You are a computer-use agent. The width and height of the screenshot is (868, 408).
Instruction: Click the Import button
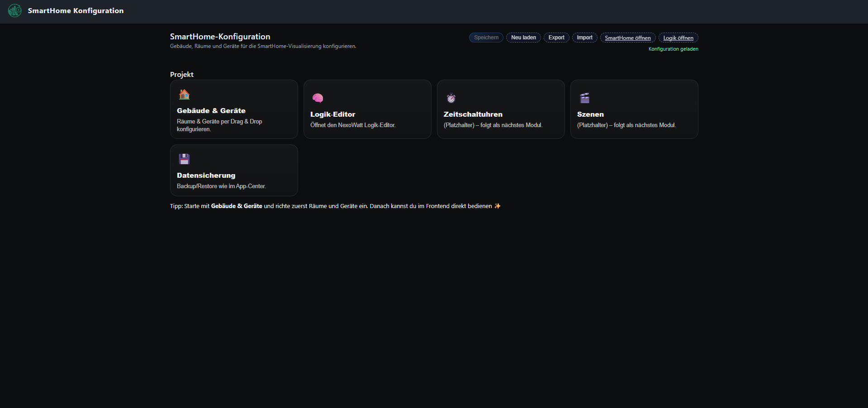click(584, 38)
